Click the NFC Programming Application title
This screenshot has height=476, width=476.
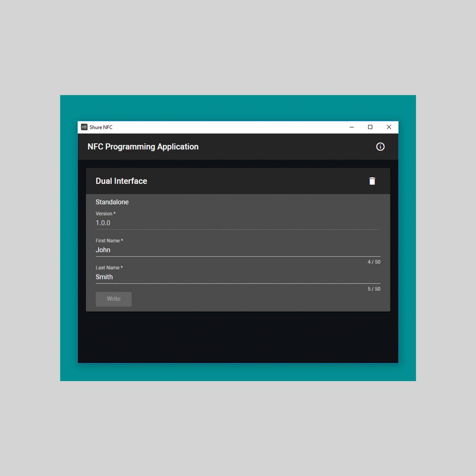pos(143,146)
